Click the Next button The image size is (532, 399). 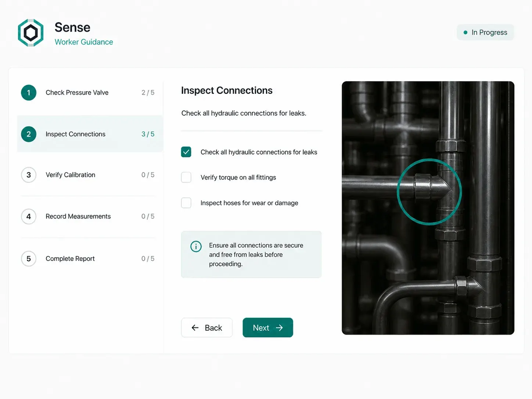(x=268, y=328)
